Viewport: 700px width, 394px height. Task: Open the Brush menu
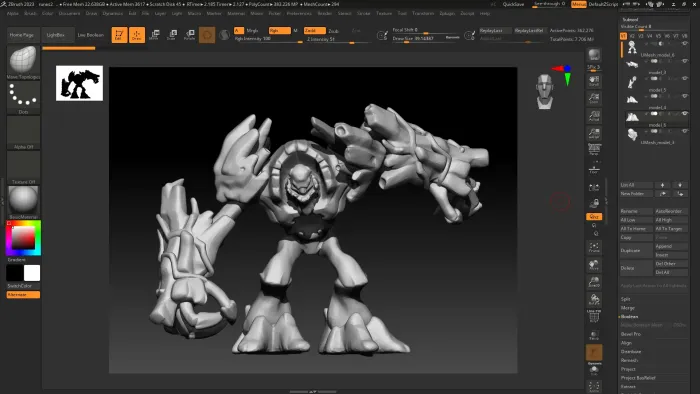coord(30,13)
